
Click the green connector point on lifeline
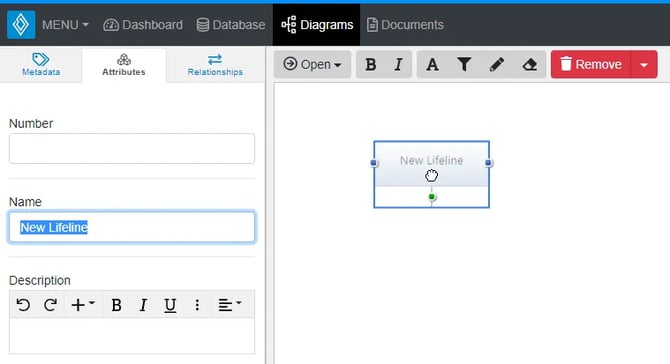click(432, 197)
